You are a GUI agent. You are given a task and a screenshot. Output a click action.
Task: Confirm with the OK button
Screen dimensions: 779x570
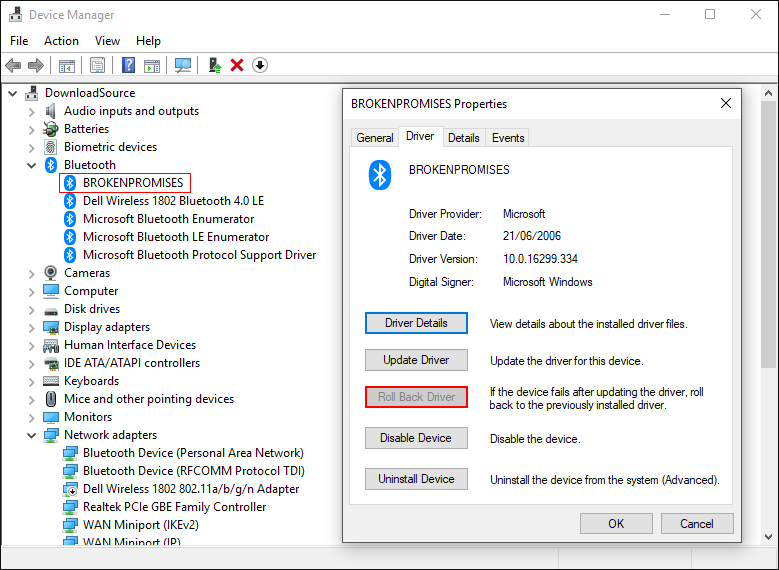pos(616,524)
